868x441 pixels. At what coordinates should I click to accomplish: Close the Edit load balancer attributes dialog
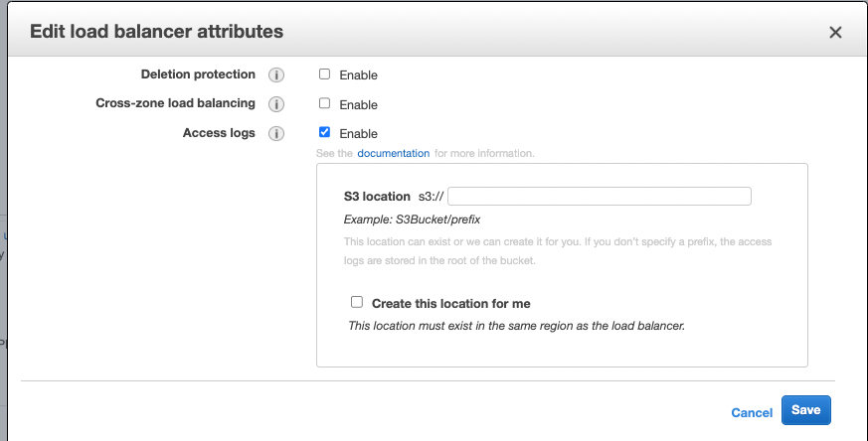835,33
